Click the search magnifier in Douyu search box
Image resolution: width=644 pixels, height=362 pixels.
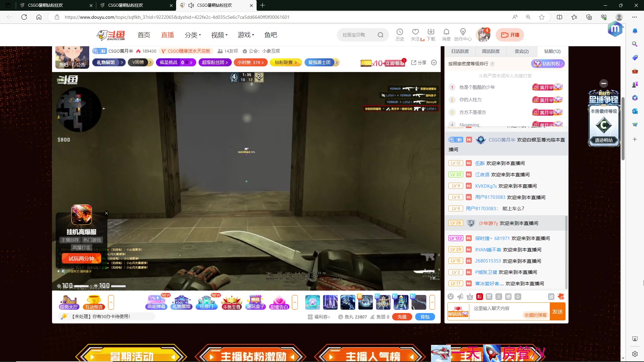[380, 35]
